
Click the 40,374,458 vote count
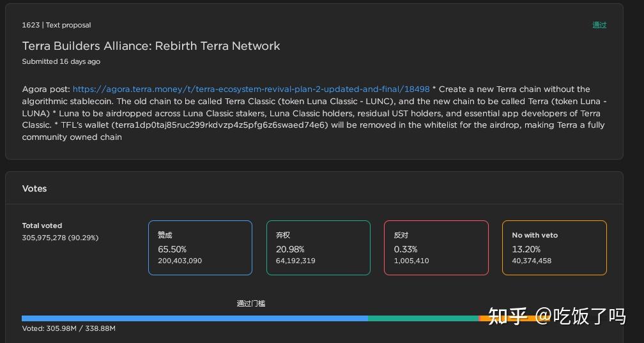coord(532,261)
